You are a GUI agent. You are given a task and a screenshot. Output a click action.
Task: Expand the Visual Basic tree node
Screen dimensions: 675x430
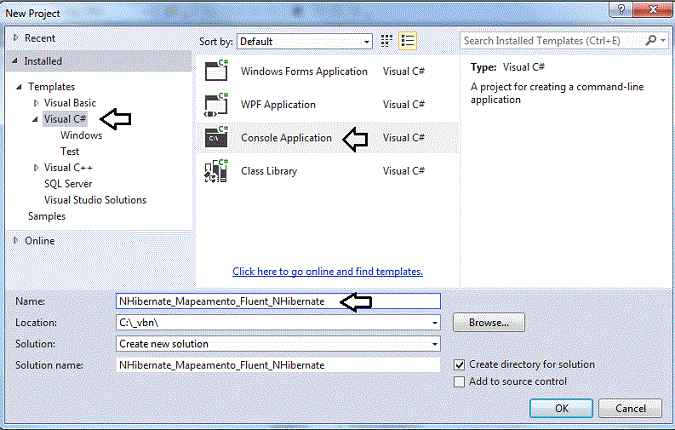click(37, 103)
